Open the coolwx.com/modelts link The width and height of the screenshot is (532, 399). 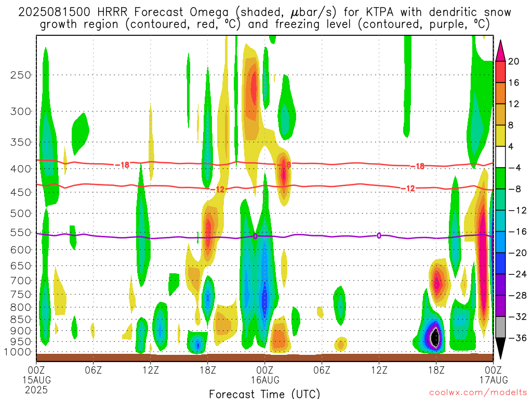(x=478, y=393)
